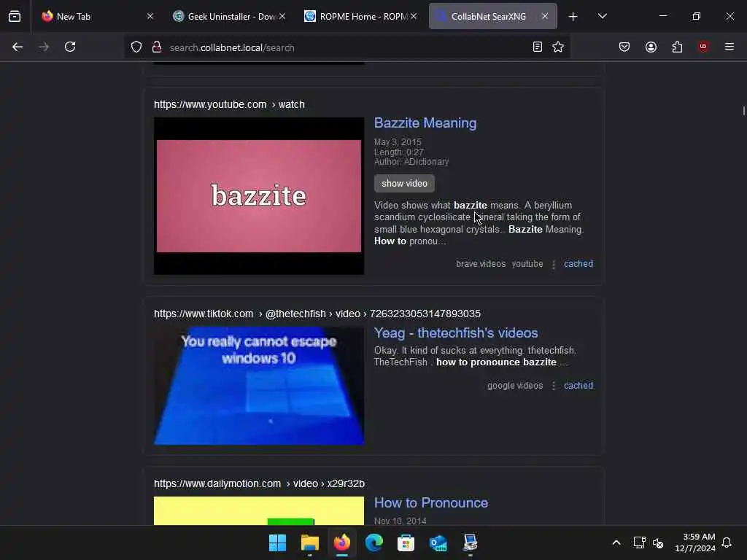Click brave.videos engine label
The image size is (747, 560).
[x=481, y=264]
